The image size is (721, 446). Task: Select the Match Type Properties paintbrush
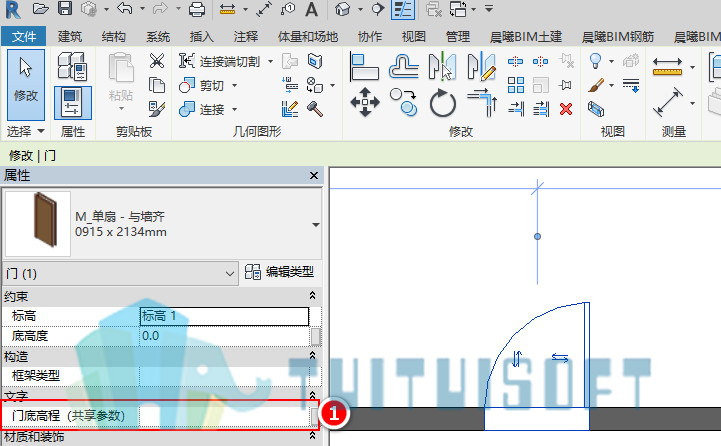157,109
